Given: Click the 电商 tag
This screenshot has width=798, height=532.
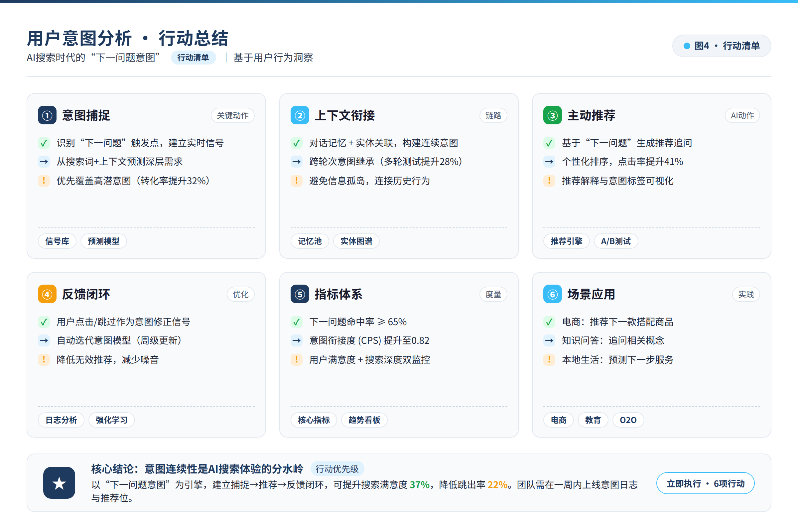Looking at the screenshot, I should [559, 420].
